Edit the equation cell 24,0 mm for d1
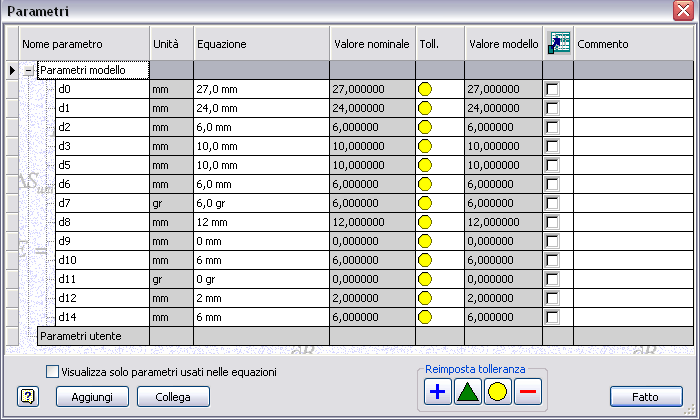This screenshot has width=700, height=420. coord(262,108)
